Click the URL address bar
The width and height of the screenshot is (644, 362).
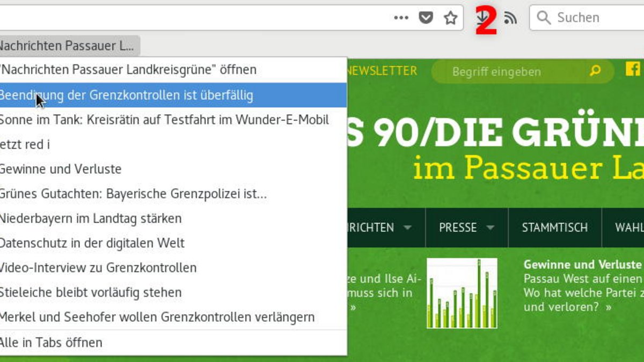[x=231, y=18]
